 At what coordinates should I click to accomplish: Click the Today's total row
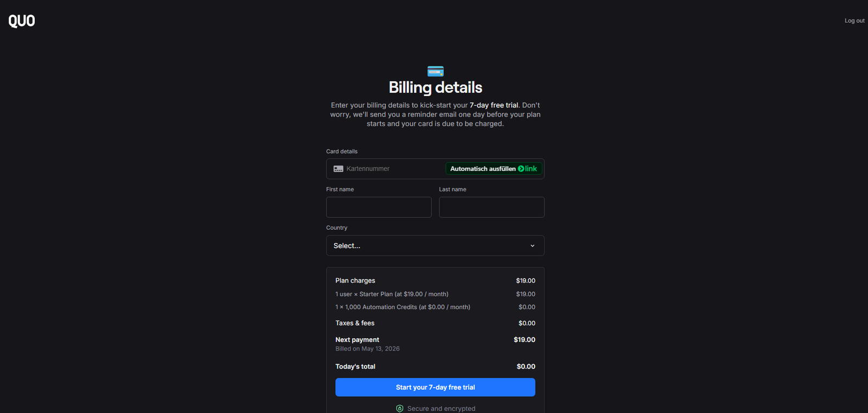coord(435,366)
